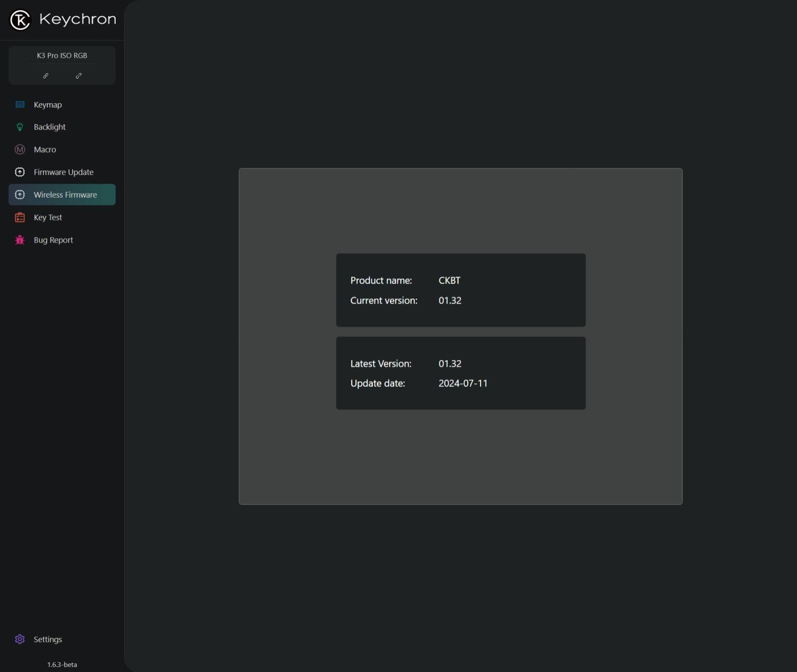Viewport: 797px width, 672px height.
Task: Click the Keychron wordmark text
Action: pyautogui.click(x=78, y=19)
